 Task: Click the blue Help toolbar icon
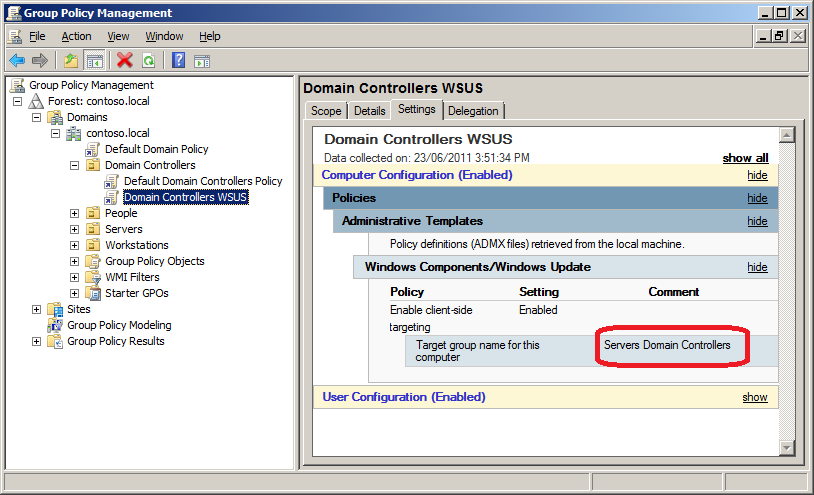pyautogui.click(x=179, y=60)
